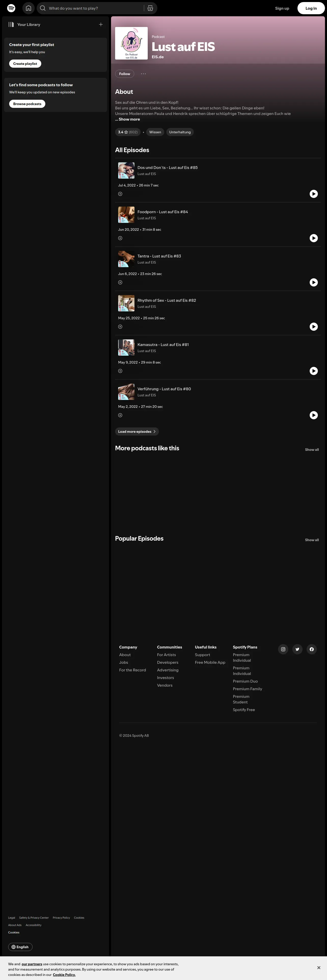The height and width of the screenshot is (980, 327).
Task: Click Browse podcasts button
Action: click(27, 104)
